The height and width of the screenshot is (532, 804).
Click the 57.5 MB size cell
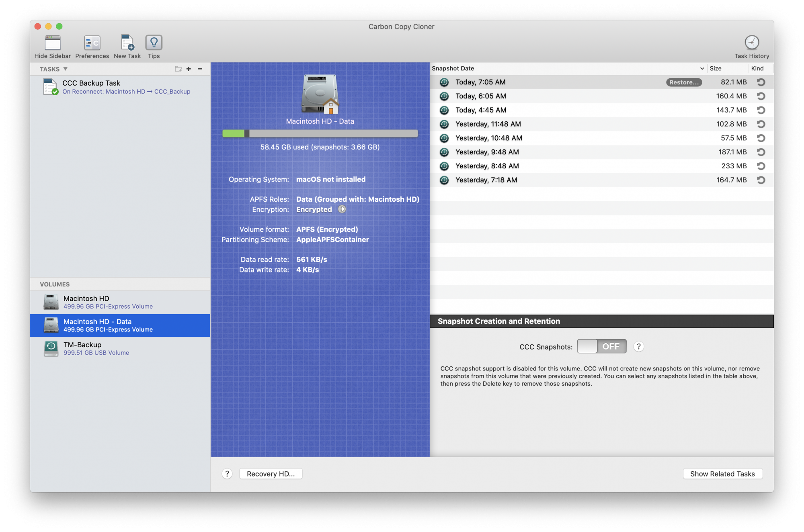[x=734, y=138]
